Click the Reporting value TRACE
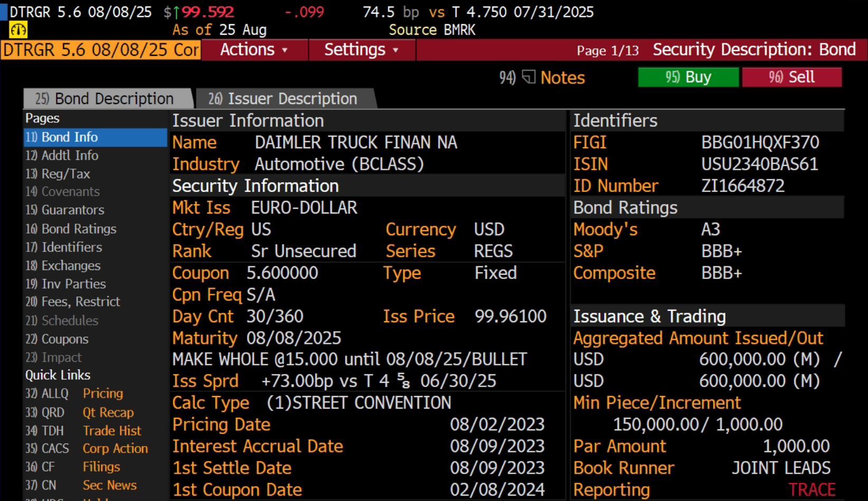 (x=812, y=489)
